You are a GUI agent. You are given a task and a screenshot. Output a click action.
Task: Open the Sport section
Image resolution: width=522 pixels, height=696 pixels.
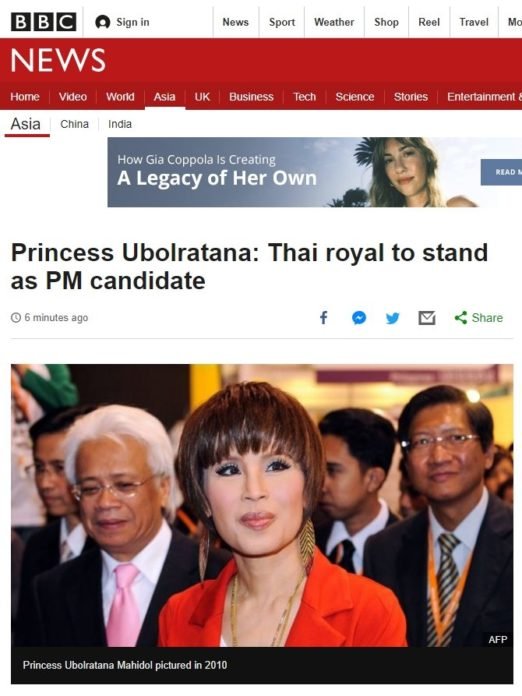click(282, 22)
